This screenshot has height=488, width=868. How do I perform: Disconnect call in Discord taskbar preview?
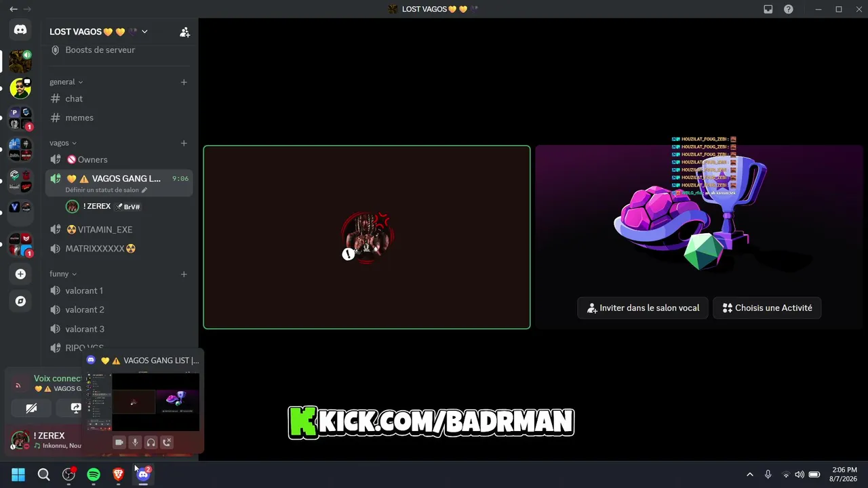click(x=167, y=443)
